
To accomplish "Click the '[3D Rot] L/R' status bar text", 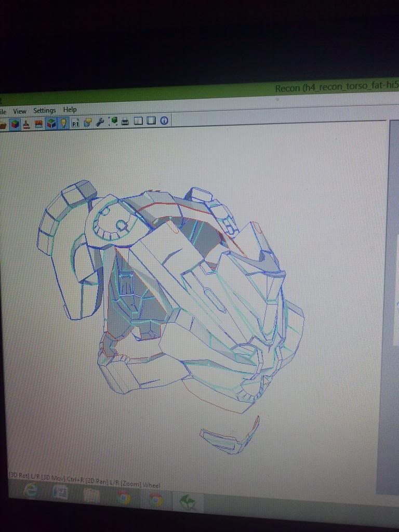I will point(24,476).
